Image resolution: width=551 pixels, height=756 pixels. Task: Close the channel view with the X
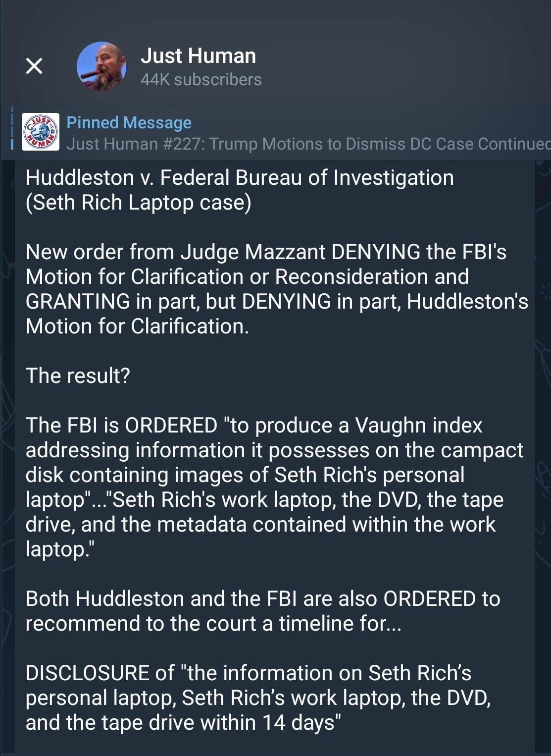(x=34, y=66)
